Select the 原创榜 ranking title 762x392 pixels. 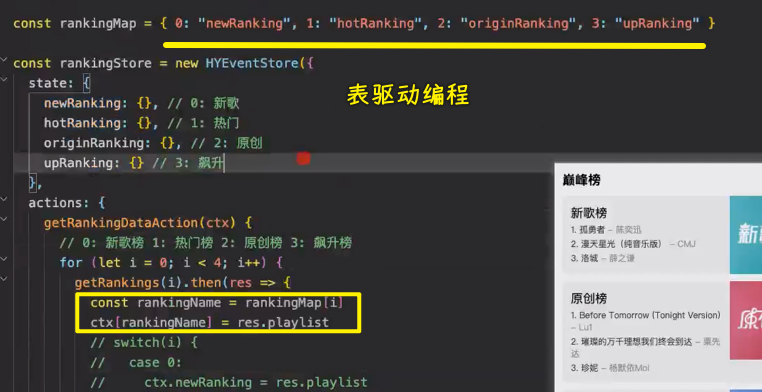point(589,298)
